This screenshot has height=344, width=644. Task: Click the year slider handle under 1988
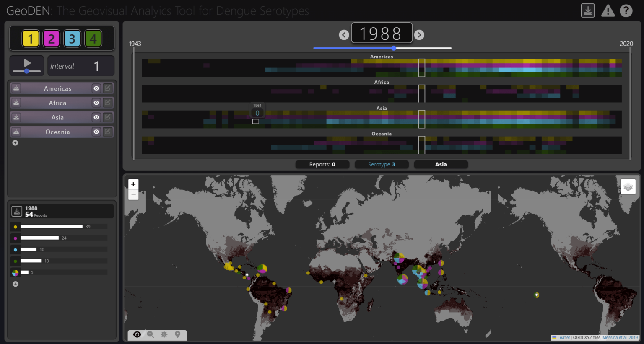click(x=394, y=48)
